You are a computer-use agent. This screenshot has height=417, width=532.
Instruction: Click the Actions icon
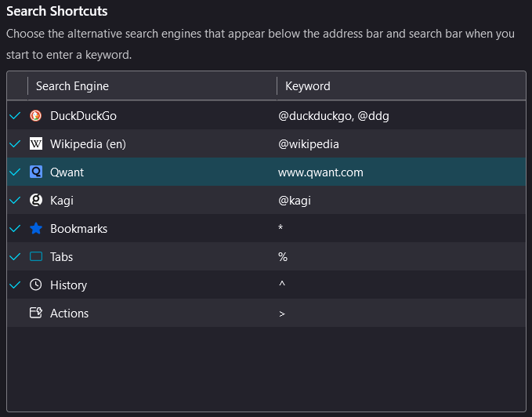click(x=35, y=313)
